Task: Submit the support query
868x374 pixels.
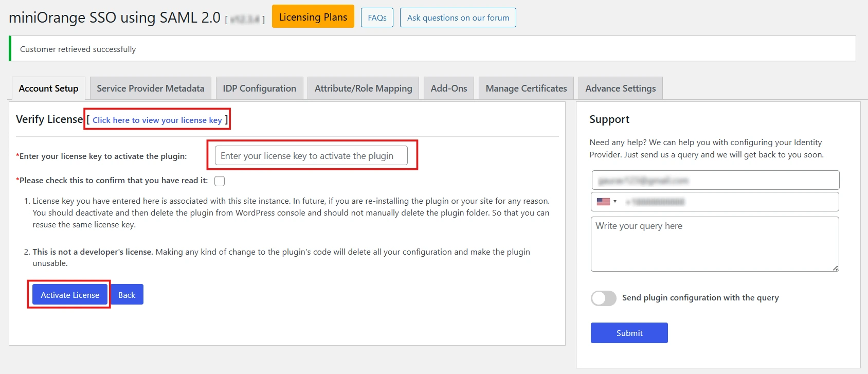Action: click(x=629, y=333)
